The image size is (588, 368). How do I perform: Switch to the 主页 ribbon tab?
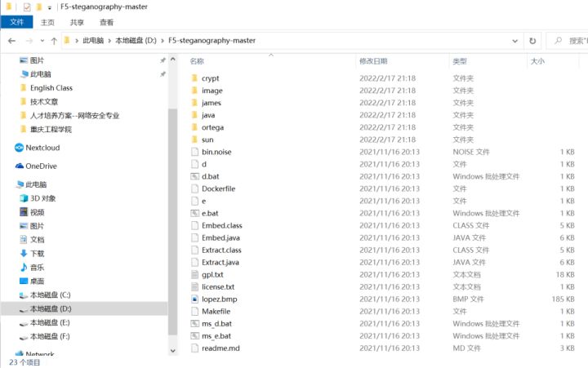47,23
